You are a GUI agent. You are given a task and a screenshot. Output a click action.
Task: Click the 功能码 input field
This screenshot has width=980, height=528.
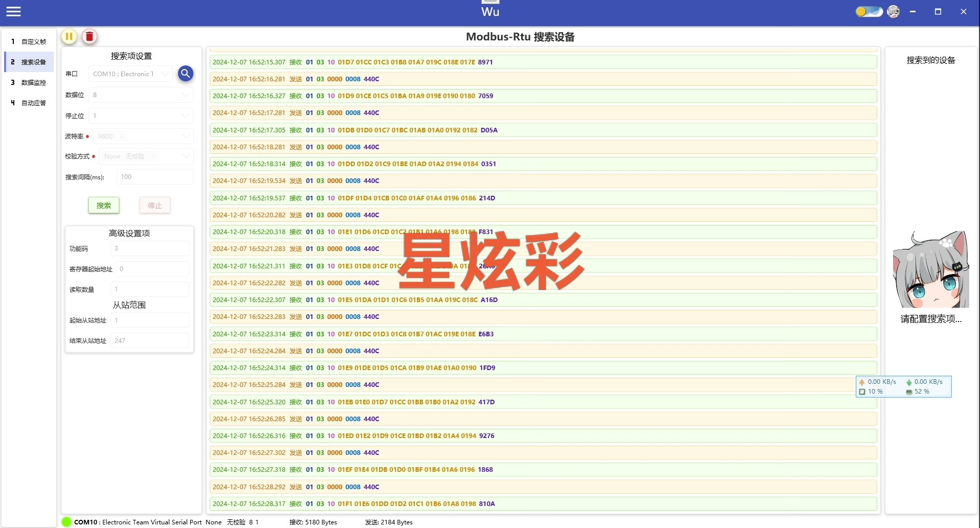point(149,248)
